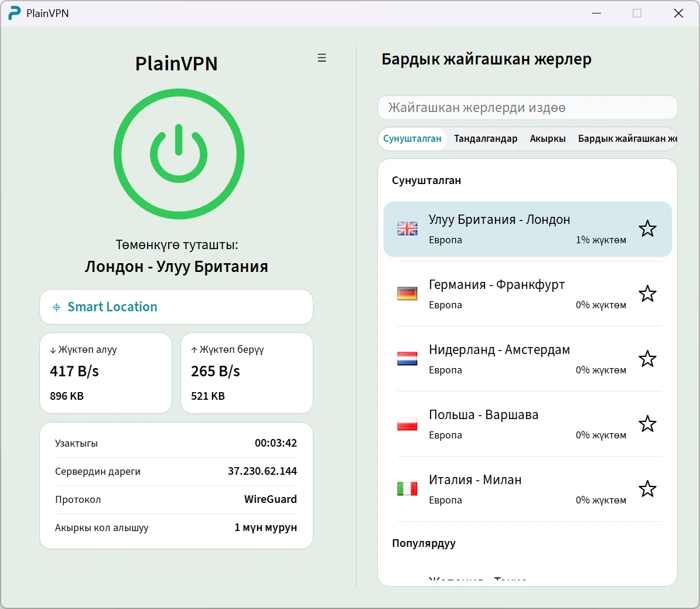This screenshot has width=700, height=609.
Task: Click the '1% жүктөм' load label
Action: [601, 240]
